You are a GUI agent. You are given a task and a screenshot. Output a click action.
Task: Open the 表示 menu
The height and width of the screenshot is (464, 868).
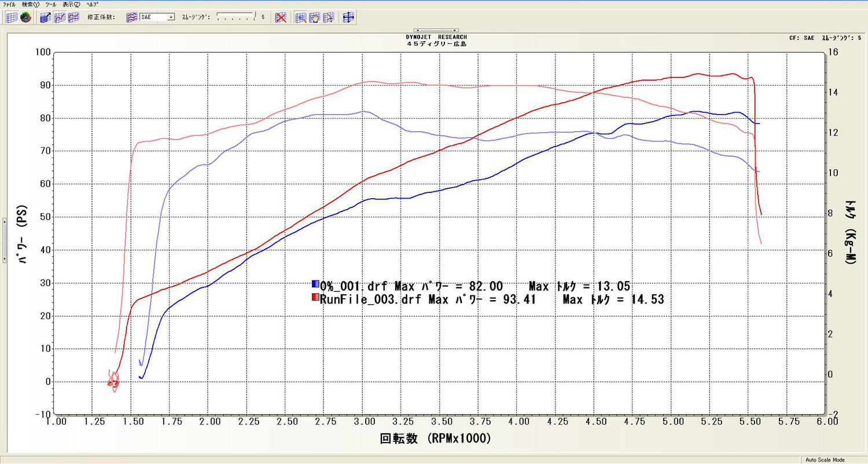(71, 4)
